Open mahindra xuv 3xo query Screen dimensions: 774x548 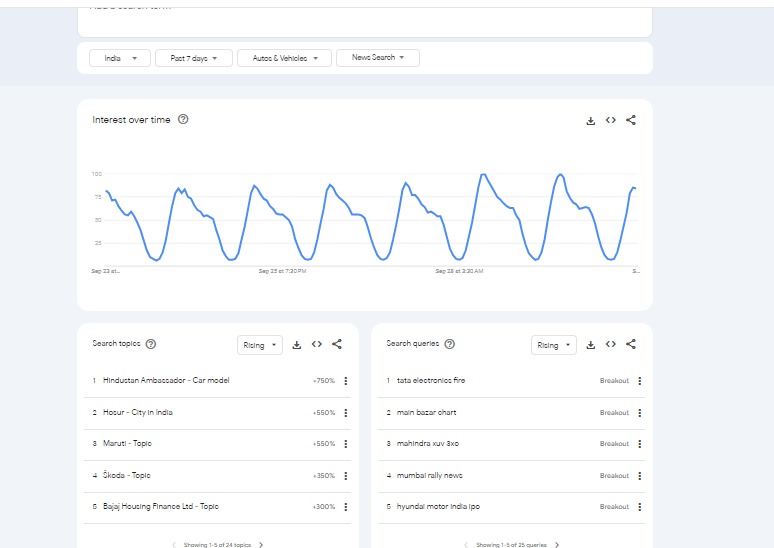point(428,443)
